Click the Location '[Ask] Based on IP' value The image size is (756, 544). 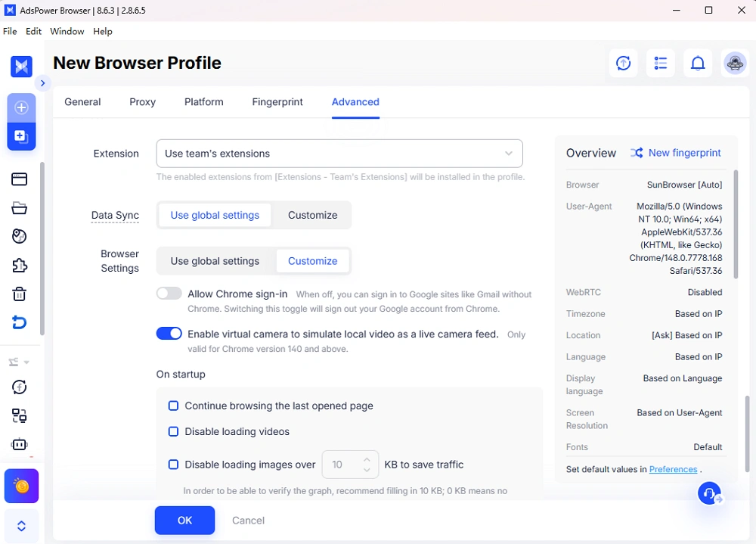coord(687,335)
